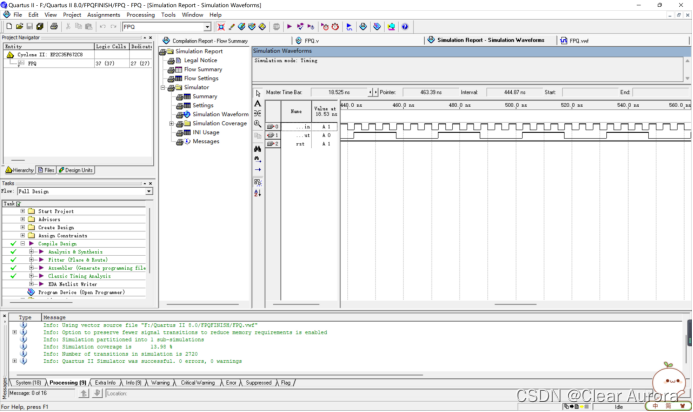
Task: Click the waveform Sort A-Z icon
Action: pyautogui.click(x=258, y=193)
